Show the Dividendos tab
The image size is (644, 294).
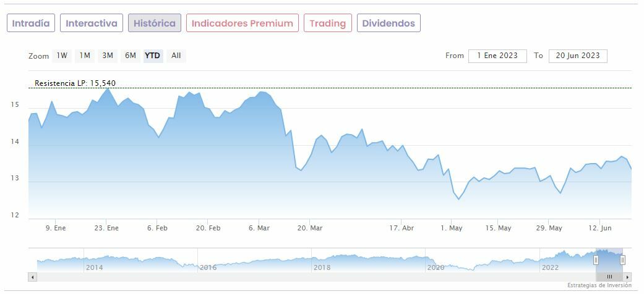coord(389,23)
